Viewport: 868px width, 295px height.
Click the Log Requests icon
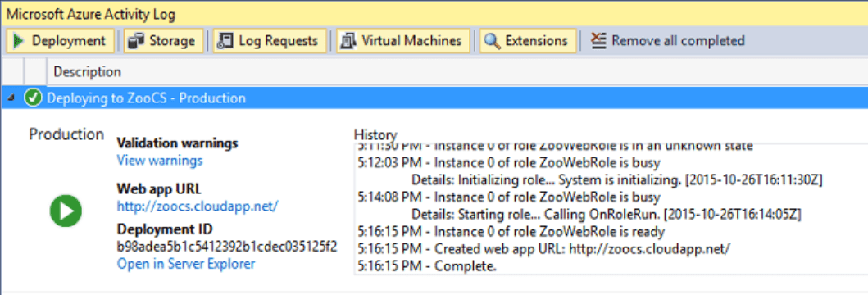pyautogui.click(x=225, y=41)
